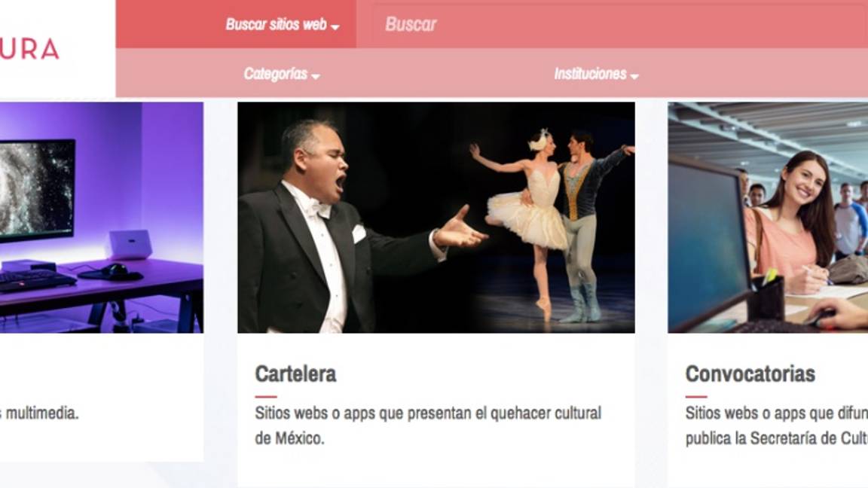Viewport: 868px width, 488px height.
Task: Open the "Cartelera" category page
Action: pyautogui.click(x=296, y=374)
